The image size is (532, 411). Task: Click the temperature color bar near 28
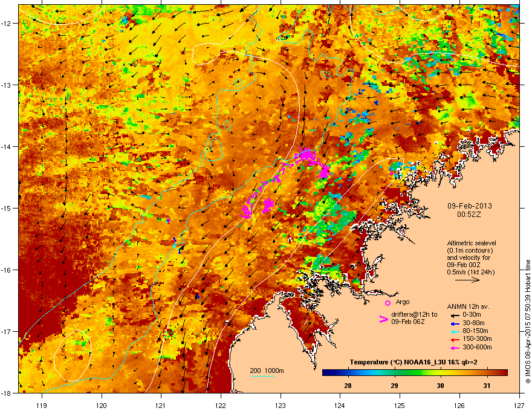348,373
